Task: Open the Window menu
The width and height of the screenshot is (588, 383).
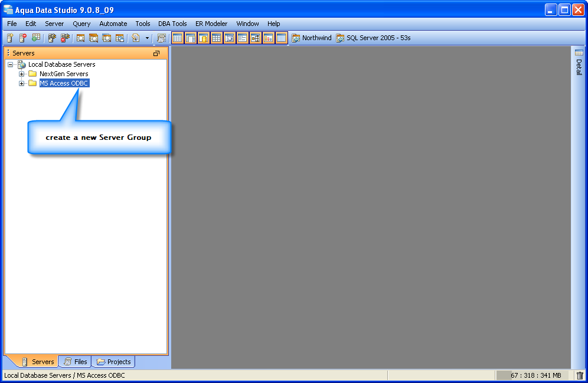Action: click(247, 24)
